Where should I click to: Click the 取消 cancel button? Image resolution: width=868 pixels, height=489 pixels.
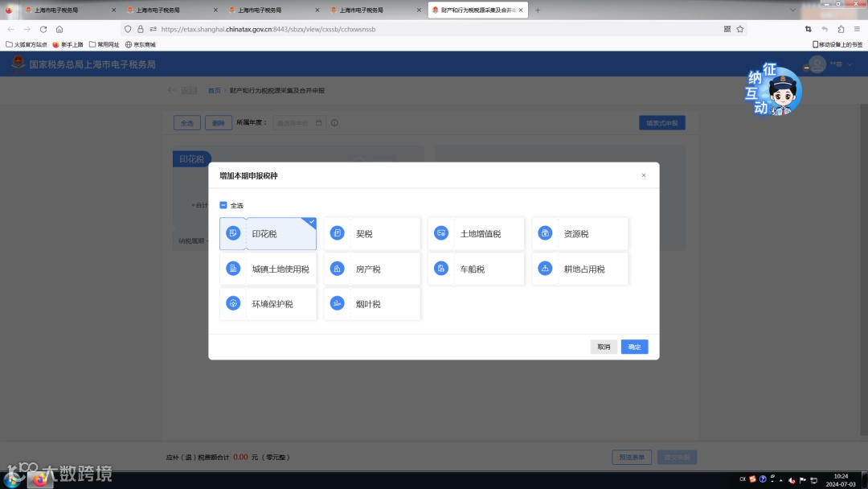[x=604, y=347]
